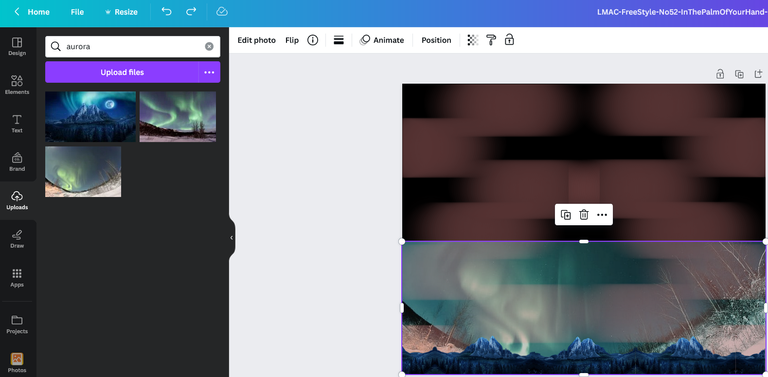
Task: Open line weight border style icon
Action: coord(338,40)
